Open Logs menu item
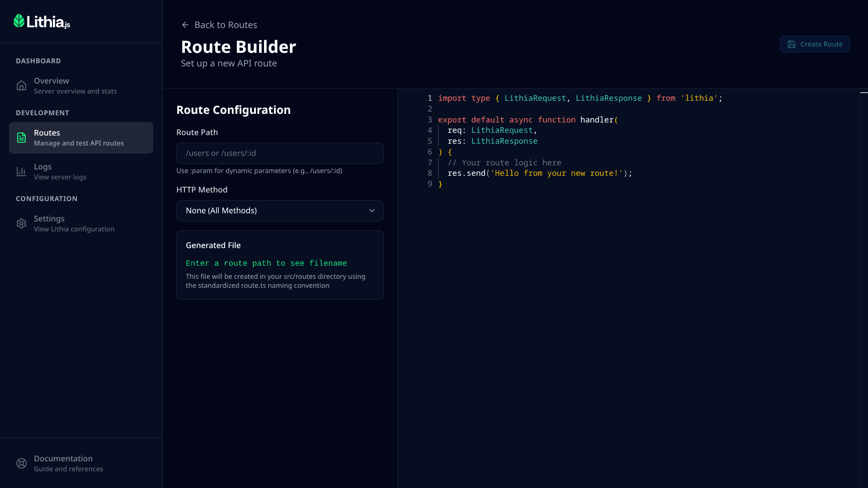The height and width of the screenshot is (488, 868). (60, 172)
